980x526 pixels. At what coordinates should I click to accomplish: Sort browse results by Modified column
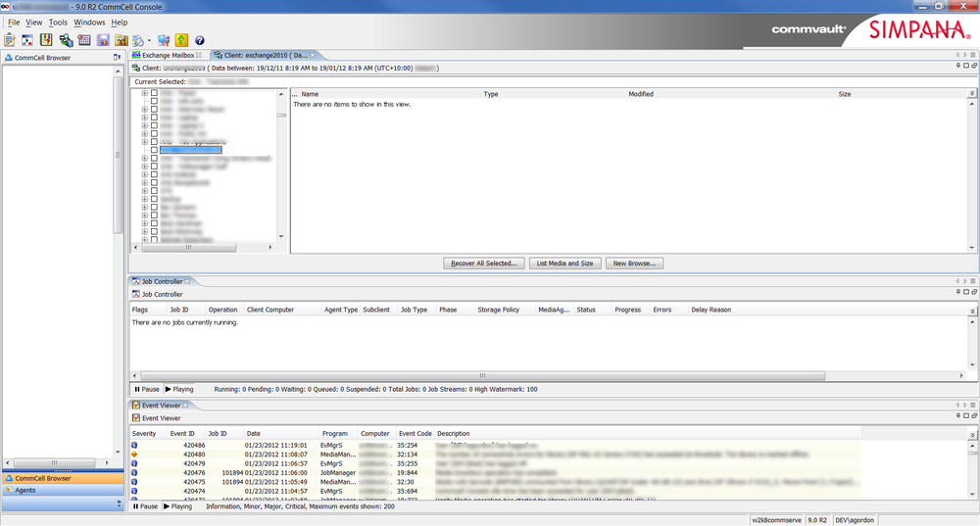click(641, 94)
